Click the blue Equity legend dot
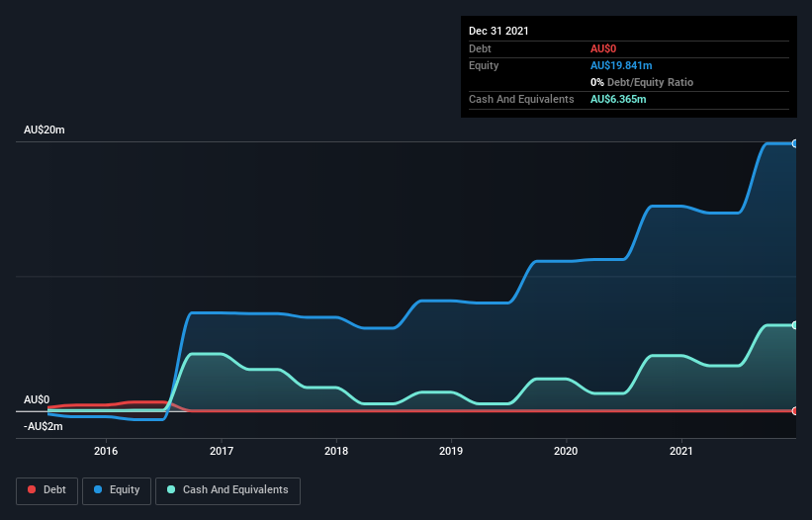 98,489
